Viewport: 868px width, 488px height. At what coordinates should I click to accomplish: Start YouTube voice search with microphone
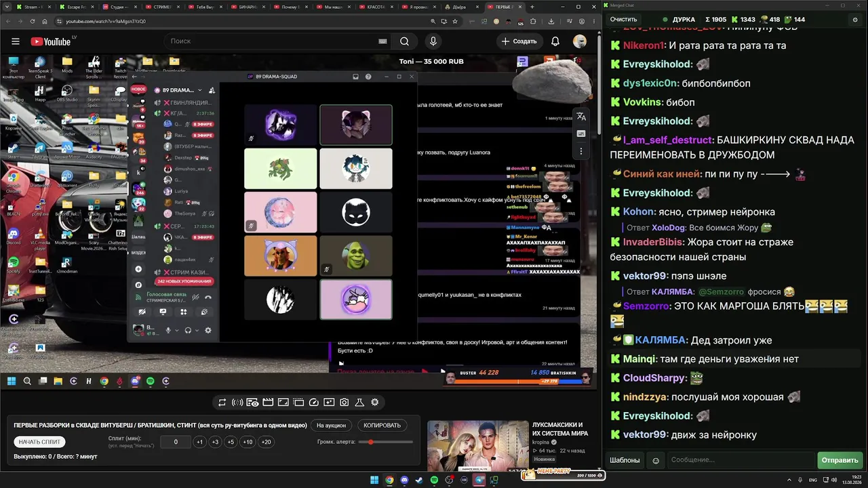click(x=433, y=41)
